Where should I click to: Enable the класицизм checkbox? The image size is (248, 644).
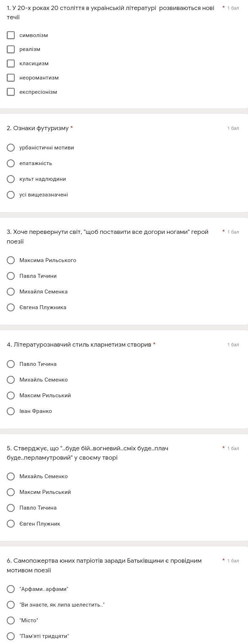pyautogui.click(x=11, y=63)
